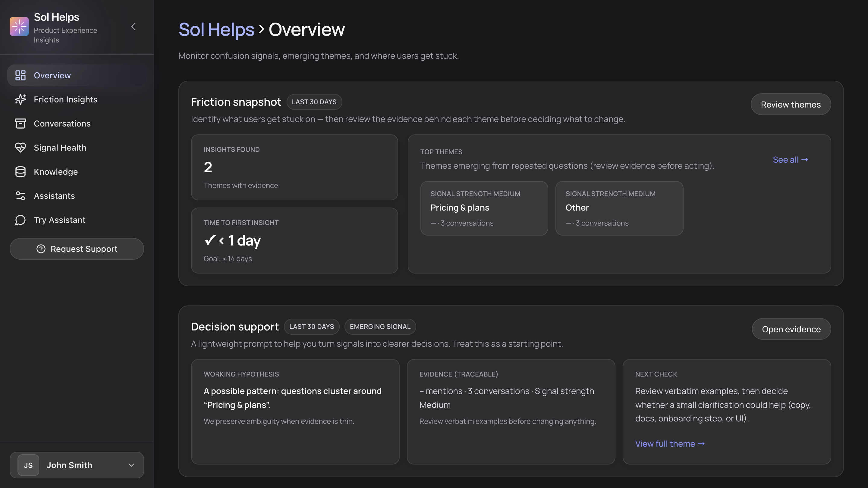
Task: Expand the John Smith account dropdown
Action: coord(131,465)
